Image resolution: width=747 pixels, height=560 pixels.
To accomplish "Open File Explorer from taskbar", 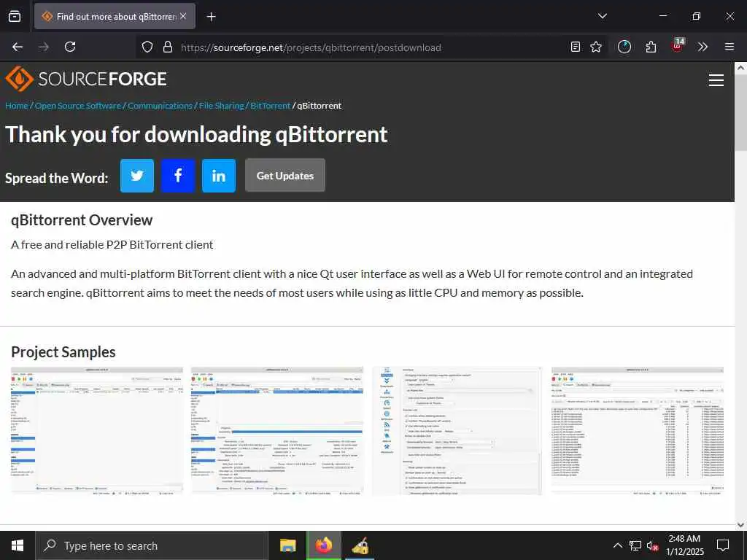I will pos(287,545).
